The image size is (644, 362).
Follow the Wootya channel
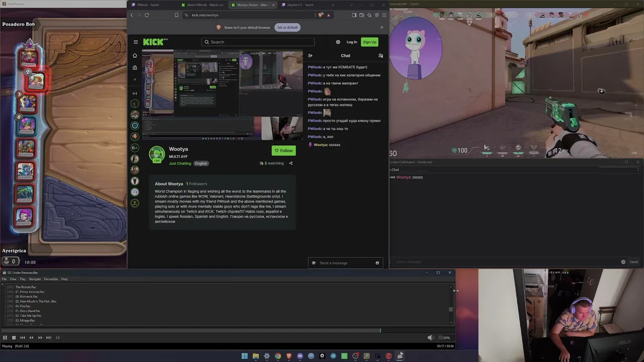pyautogui.click(x=284, y=151)
